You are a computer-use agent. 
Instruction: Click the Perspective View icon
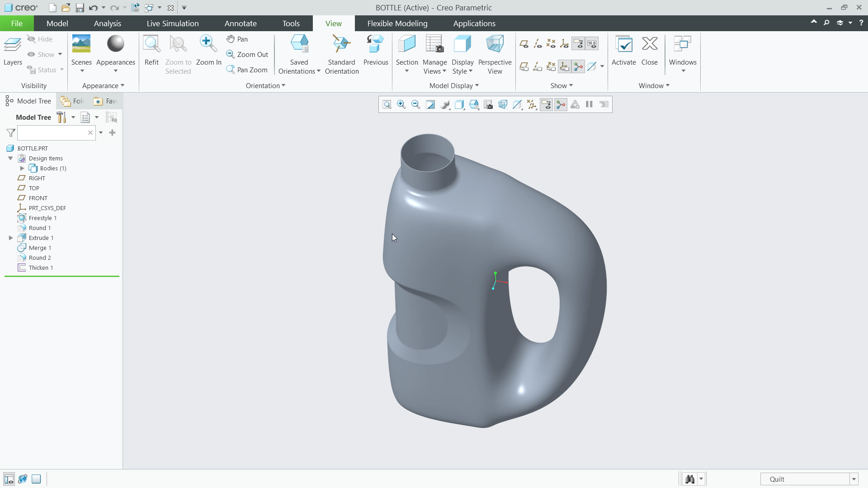[495, 44]
